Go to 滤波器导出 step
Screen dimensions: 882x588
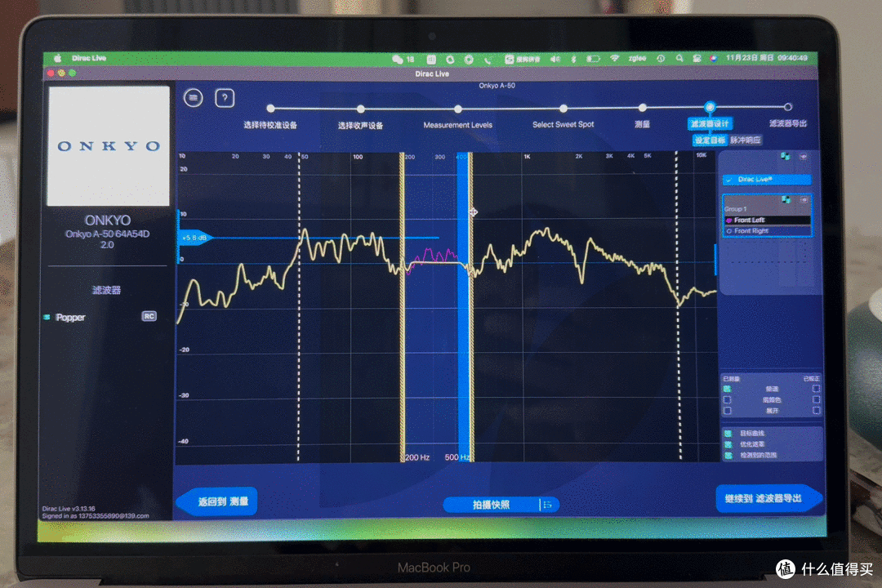[x=788, y=107]
